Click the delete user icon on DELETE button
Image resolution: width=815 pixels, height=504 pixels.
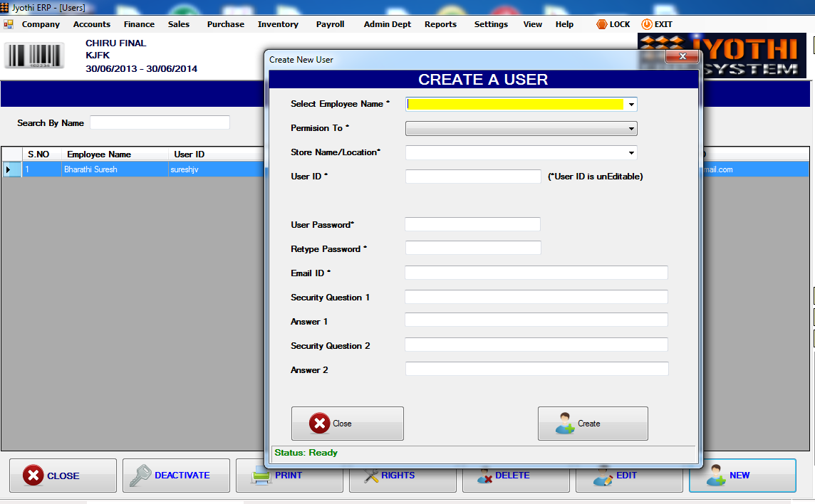pyautogui.click(x=484, y=476)
